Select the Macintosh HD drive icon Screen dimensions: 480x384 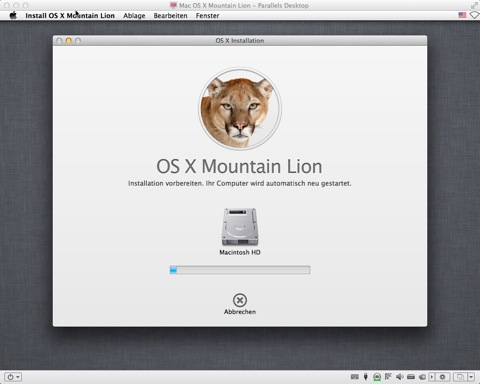coord(240,227)
